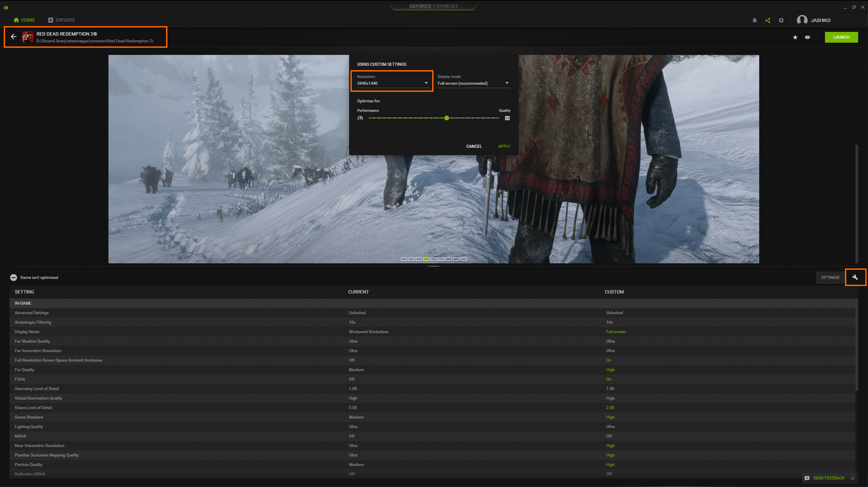
Task: Go to the HOME tab
Action: [x=24, y=20]
